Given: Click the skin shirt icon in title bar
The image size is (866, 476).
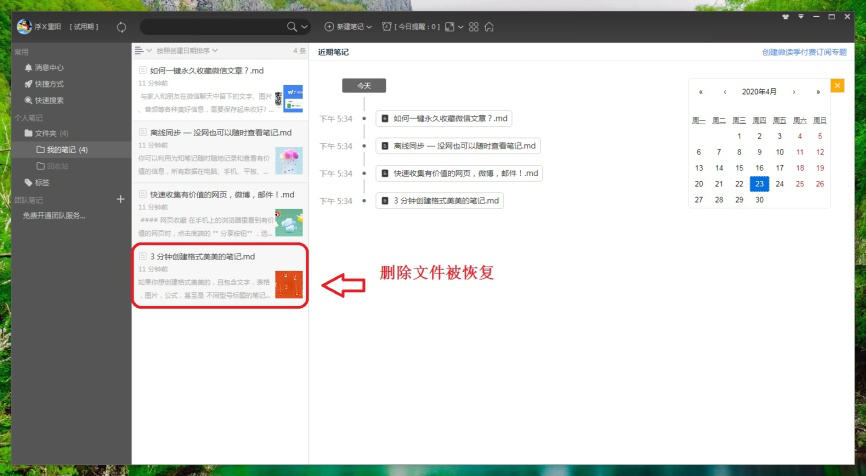Looking at the screenshot, I should (x=785, y=17).
